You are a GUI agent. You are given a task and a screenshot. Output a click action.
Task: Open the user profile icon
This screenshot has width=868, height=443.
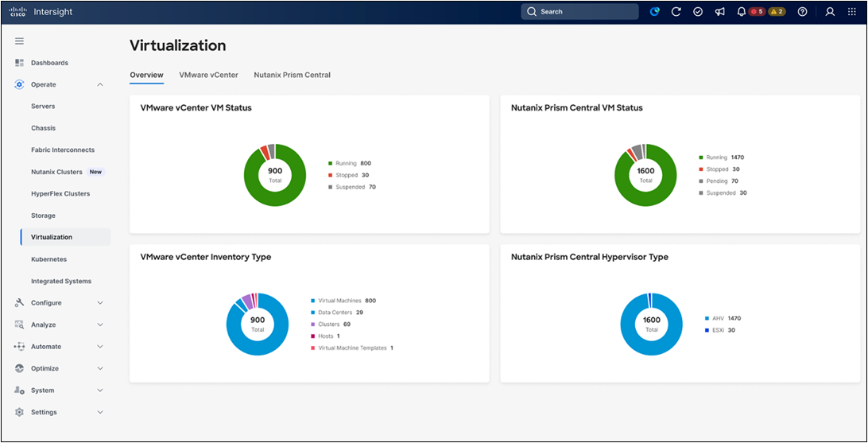coord(830,12)
